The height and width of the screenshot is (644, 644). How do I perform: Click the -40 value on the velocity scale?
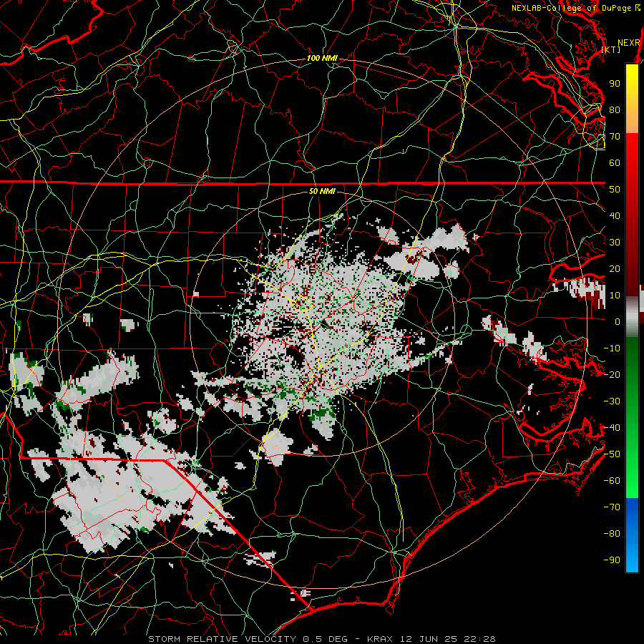pos(612,428)
